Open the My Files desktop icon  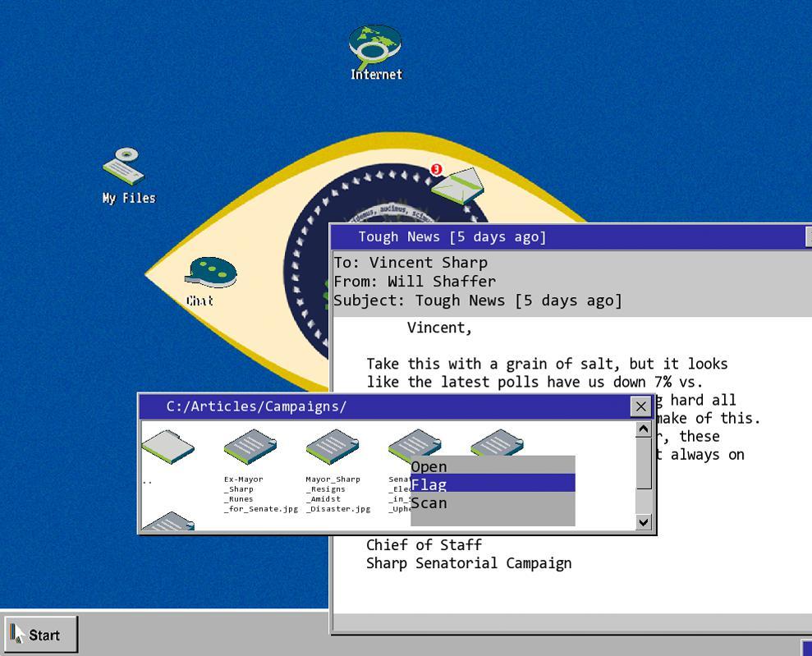coord(128,176)
